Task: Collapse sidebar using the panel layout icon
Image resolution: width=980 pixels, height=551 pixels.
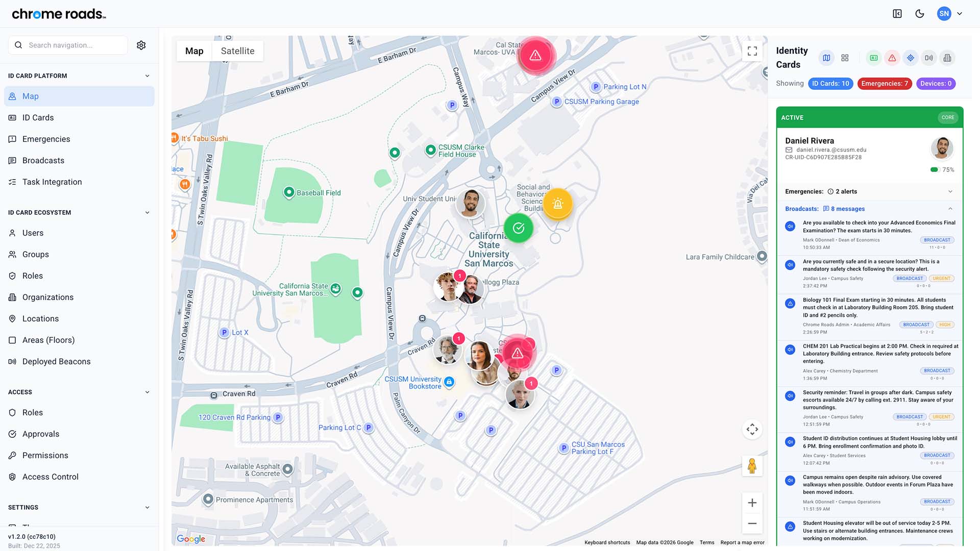Action: pos(897,14)
